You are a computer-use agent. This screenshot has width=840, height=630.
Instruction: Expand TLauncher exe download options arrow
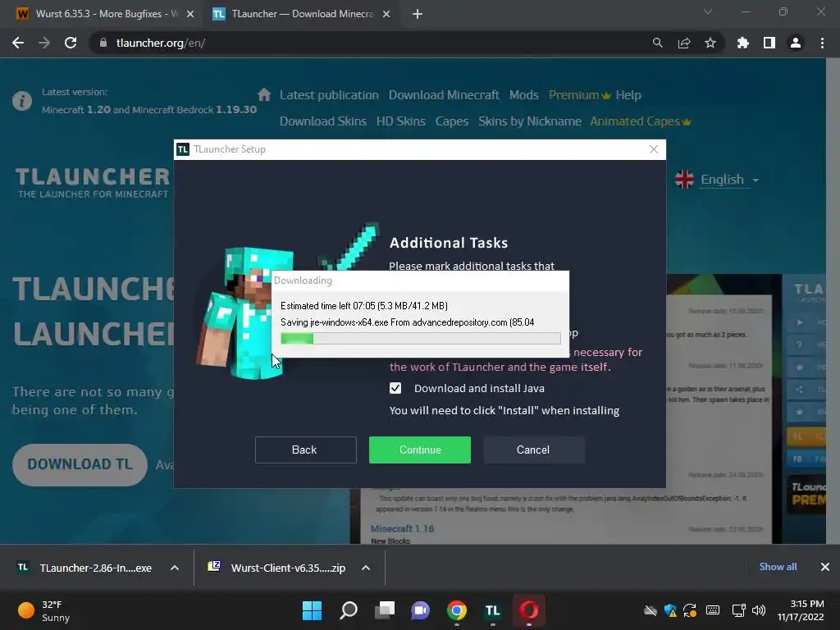(x=175, y=568)
